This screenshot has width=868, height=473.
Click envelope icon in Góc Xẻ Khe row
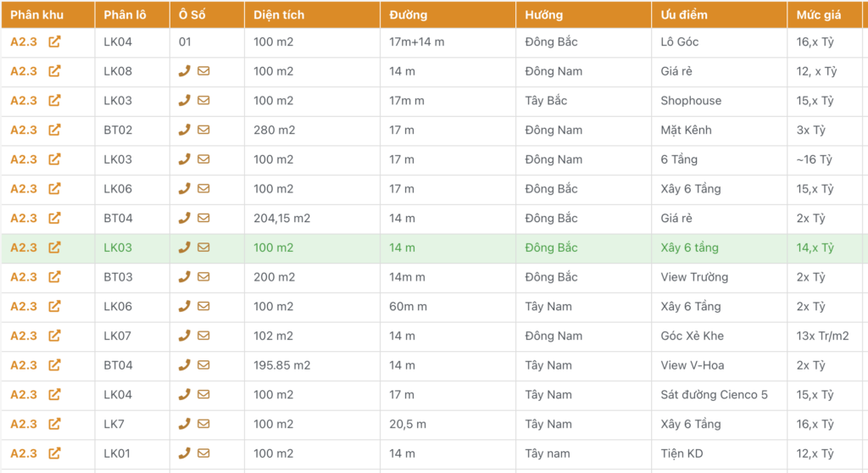(x=203, y=336)
